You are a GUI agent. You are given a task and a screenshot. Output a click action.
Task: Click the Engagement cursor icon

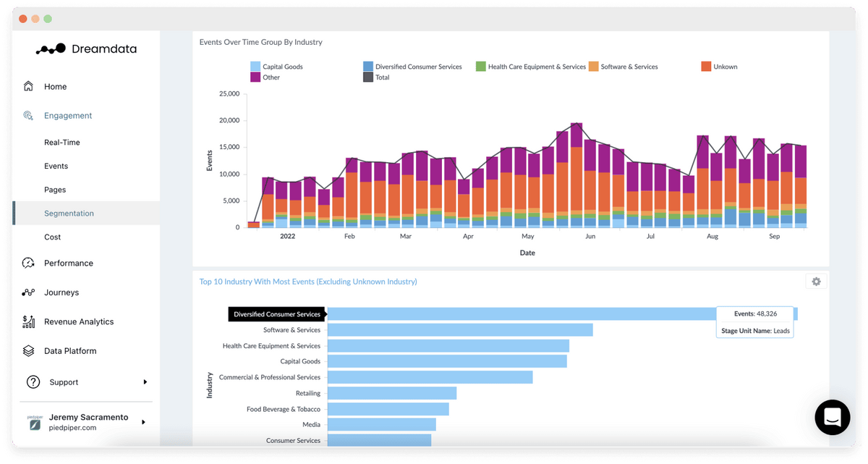pyautogui.click(x=28, y=115)
